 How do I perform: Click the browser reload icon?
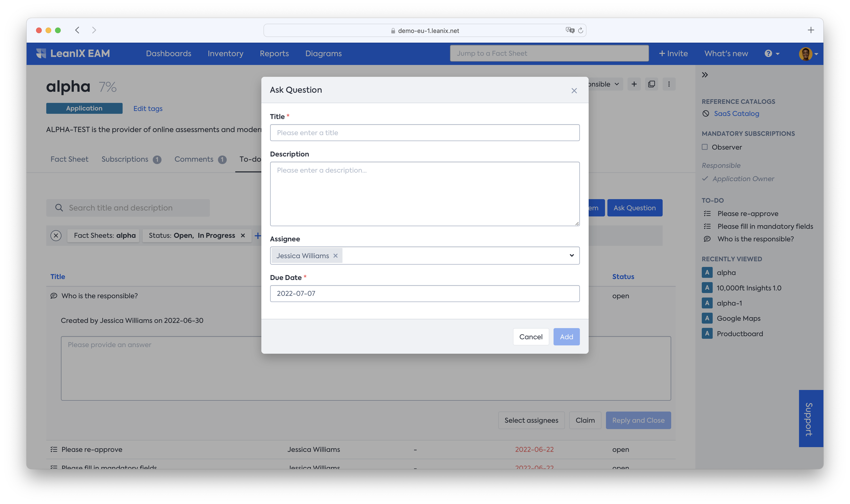pos(581,31)
